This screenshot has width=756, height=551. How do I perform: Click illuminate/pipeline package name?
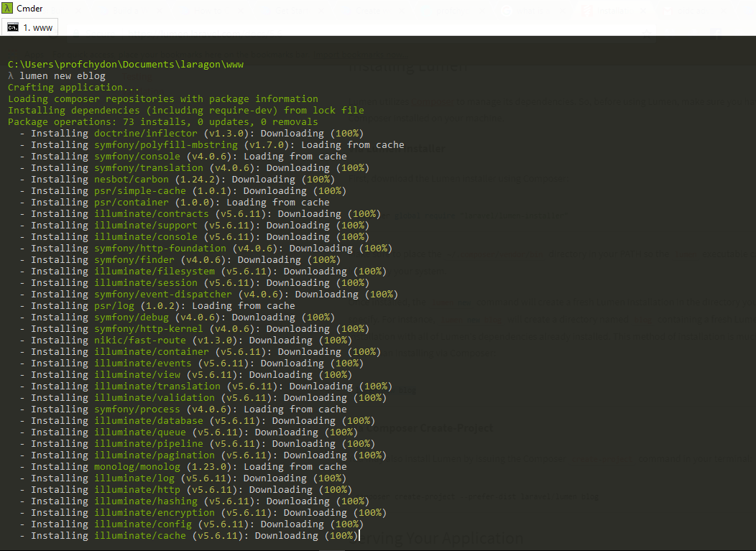(149, 444)
